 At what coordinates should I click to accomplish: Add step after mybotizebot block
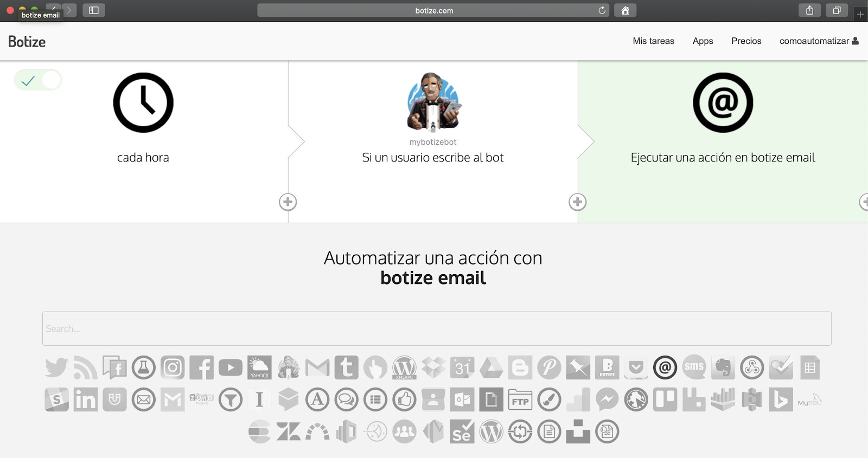(x=577, y=202)
